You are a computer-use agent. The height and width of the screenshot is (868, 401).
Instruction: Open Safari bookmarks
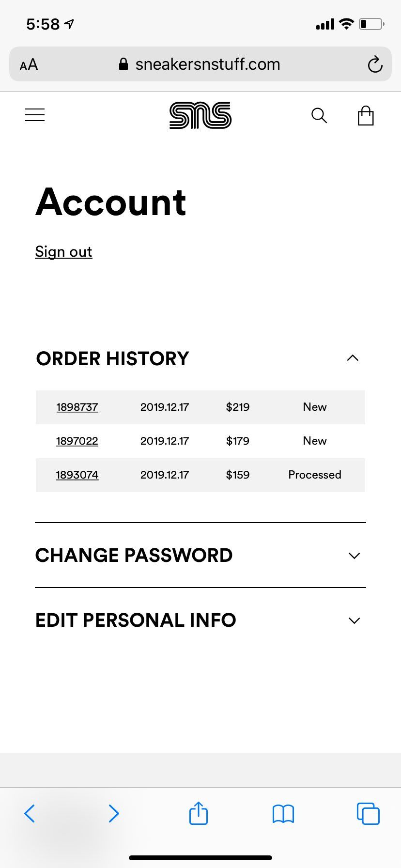283,814
